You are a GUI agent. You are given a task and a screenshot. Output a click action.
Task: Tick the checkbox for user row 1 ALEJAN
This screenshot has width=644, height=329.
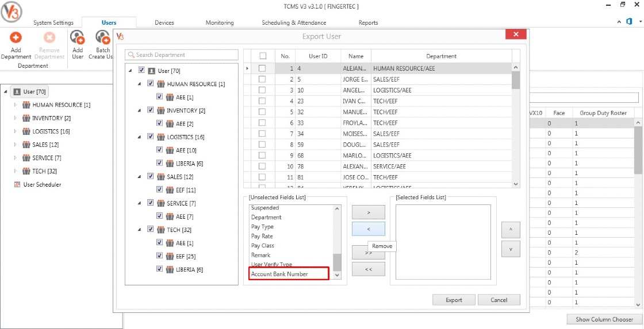(x=262, y=68)
